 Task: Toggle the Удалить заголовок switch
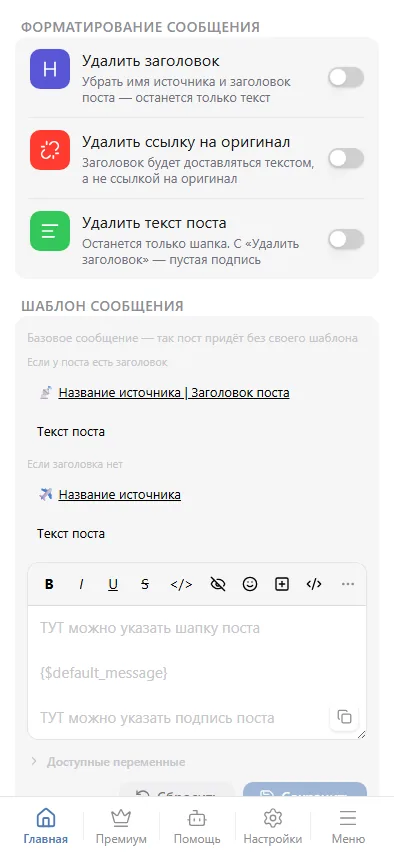[346, 78]
